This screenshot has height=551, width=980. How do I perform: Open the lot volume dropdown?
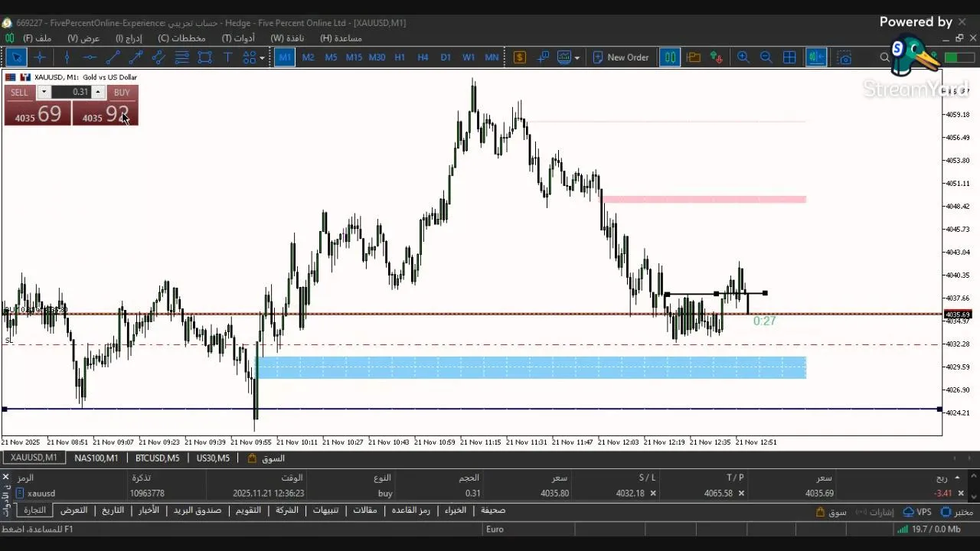click(44, 92)
